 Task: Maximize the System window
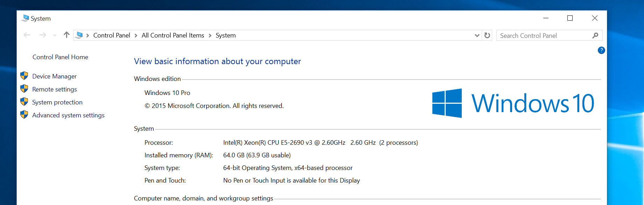pyautogui.click(x=570, y=18)
